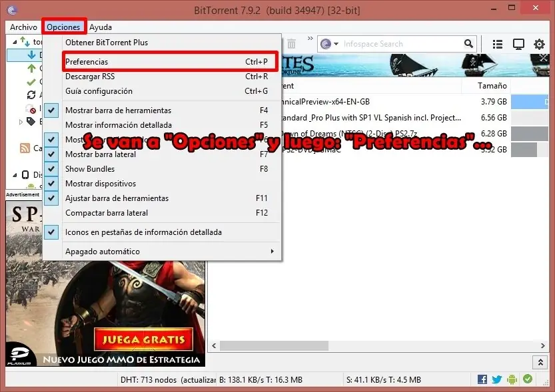Select active refresh-arrows sidebar item

point(31,95)
